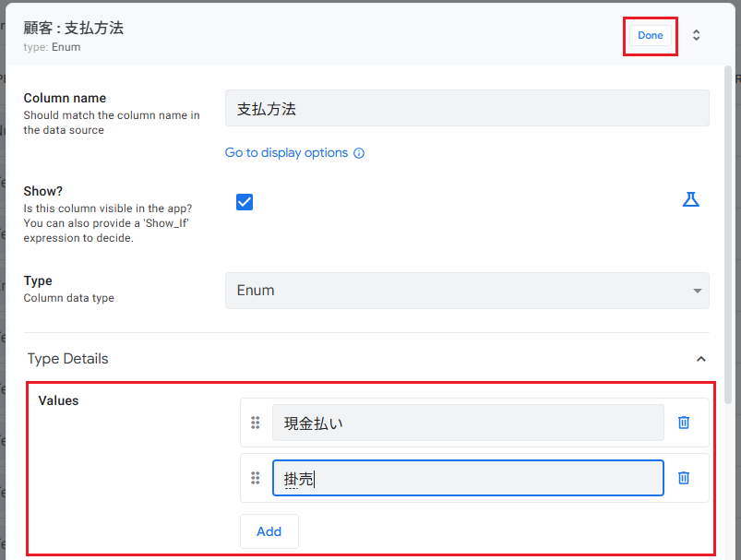Screen dimensions: 741x560
Task: Add a new enum value
Action: (269, 531)
